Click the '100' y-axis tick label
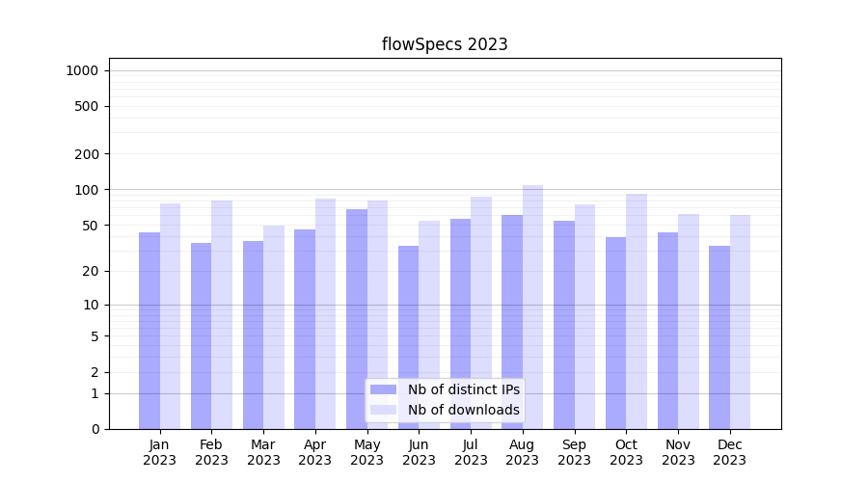 (x=87, y=190)
